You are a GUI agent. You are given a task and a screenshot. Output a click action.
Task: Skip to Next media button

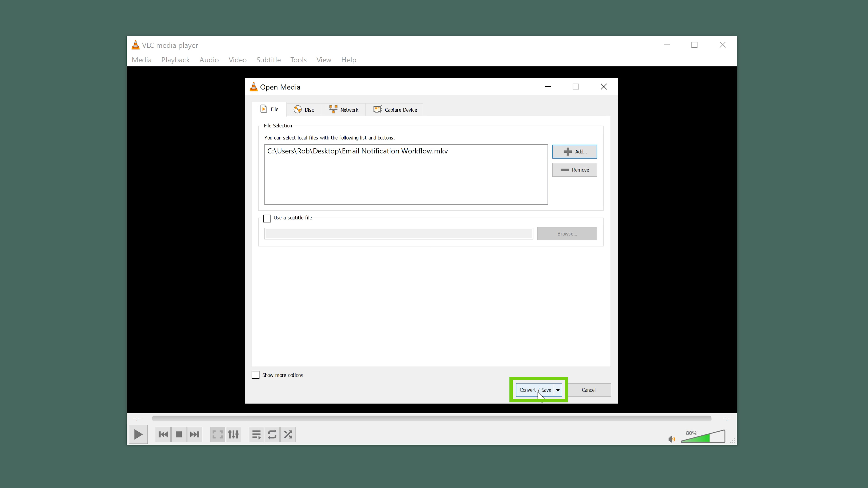pos(194,434)
